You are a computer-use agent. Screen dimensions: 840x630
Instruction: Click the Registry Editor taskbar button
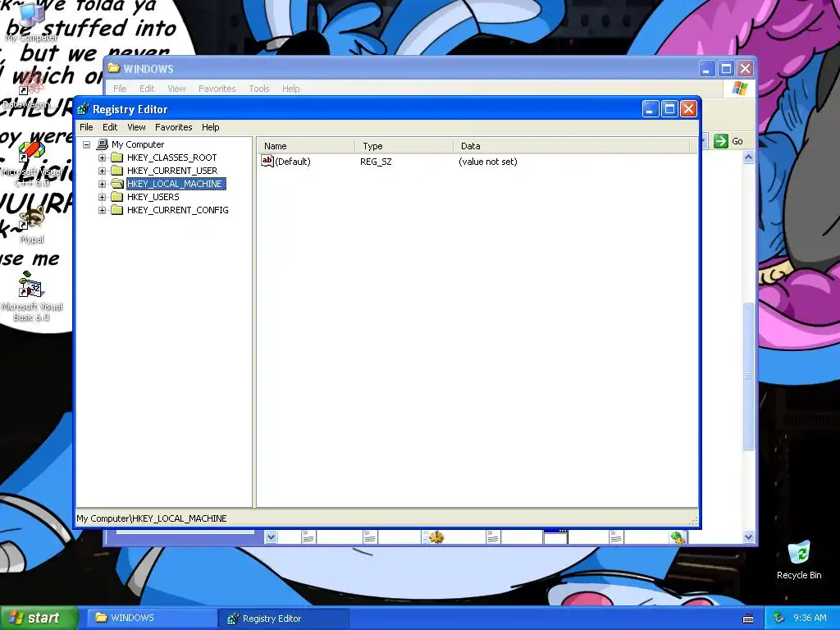click(284, 619)
